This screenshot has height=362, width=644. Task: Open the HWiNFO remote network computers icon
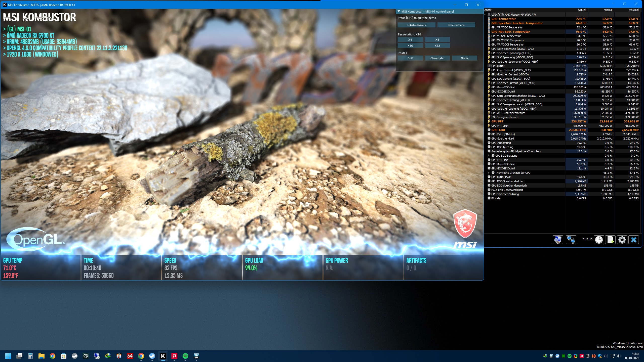click(571, 240)
